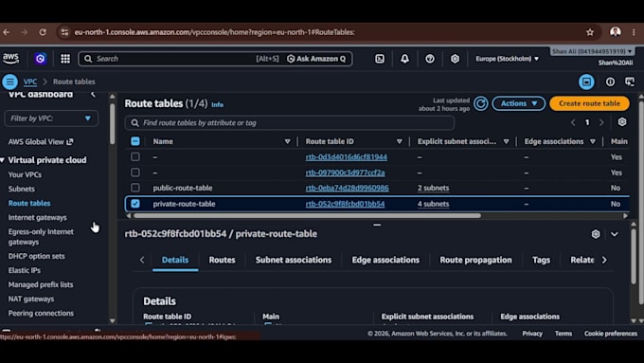Collapse the Virtual private cloud section
This screenshot has width=644, height=363.
3,160
